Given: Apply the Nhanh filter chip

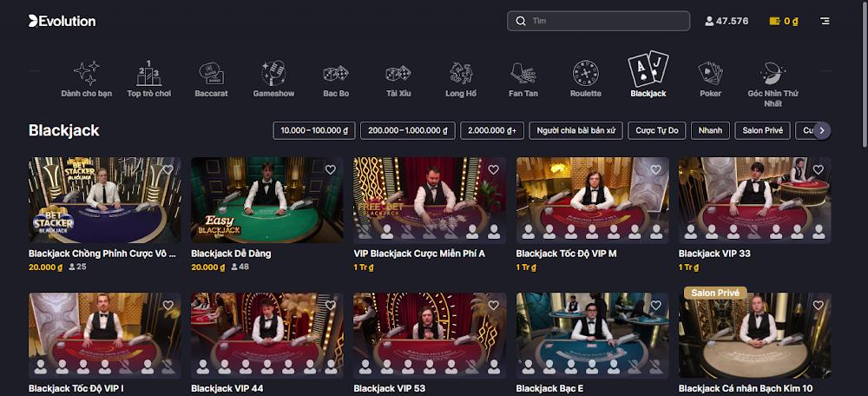Looking at the screenshot, I should pyautogui.click(x=710, y=131).
